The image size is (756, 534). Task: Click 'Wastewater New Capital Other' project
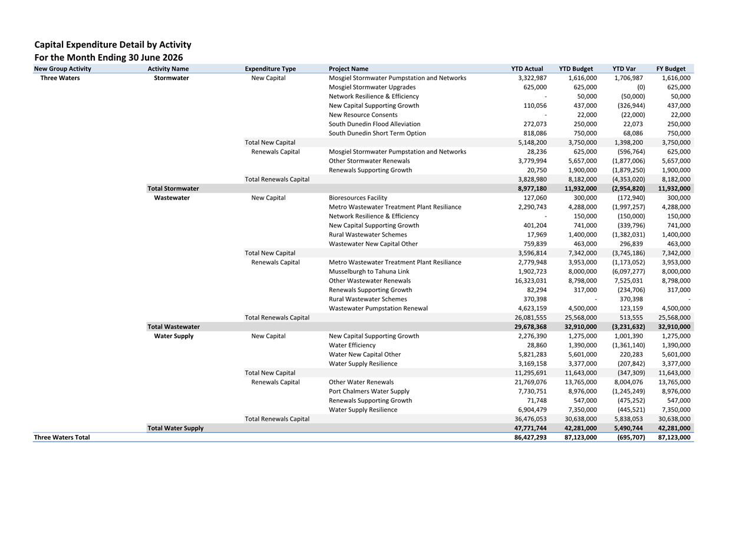[373, 244]
